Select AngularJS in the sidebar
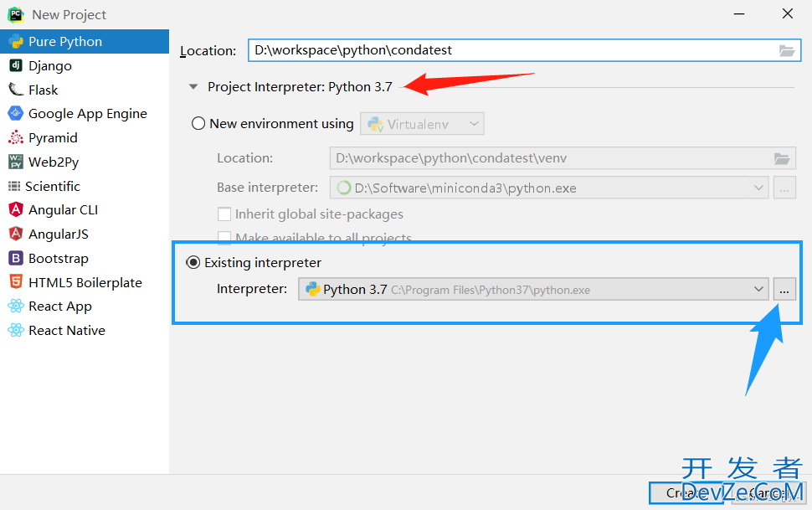 [85, 234]
